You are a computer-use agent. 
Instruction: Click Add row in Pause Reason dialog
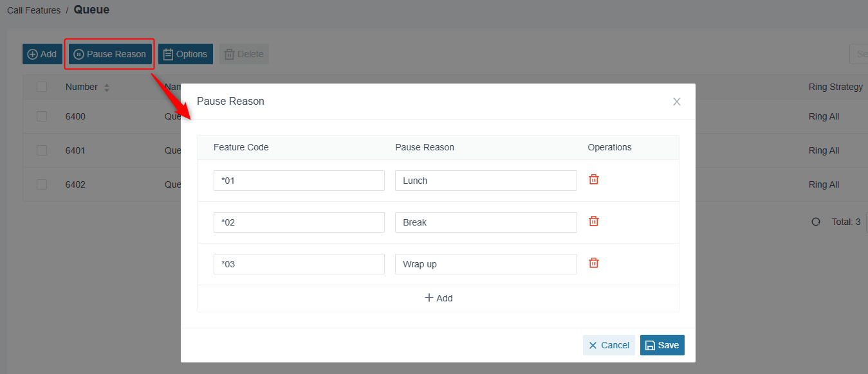coord(438,298)
